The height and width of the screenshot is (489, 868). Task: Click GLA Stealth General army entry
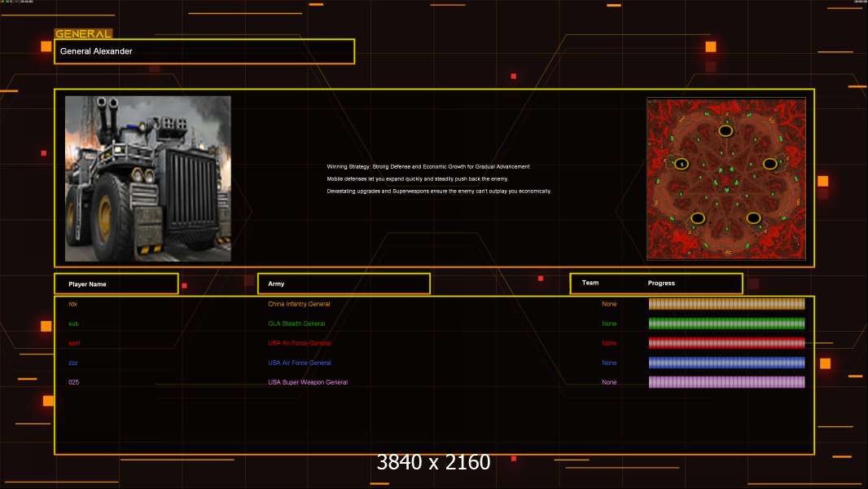click(x=296, y=324)
